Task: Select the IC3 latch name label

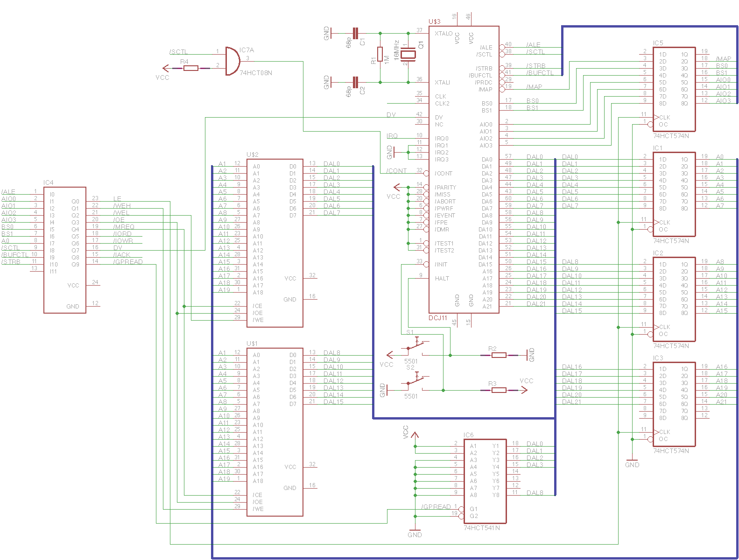Action: tap(658, 358)
